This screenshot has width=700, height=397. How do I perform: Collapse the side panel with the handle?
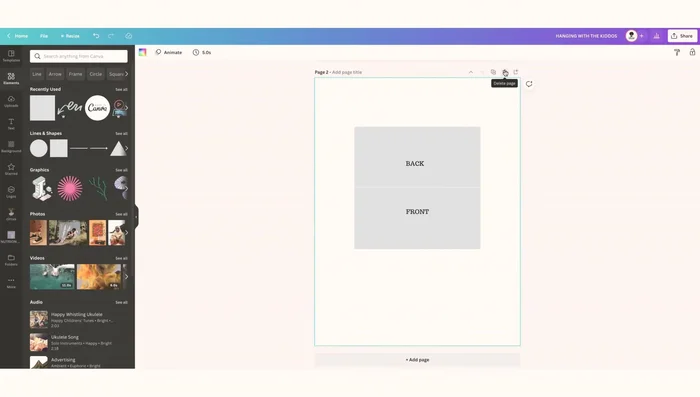pos(137,217)
